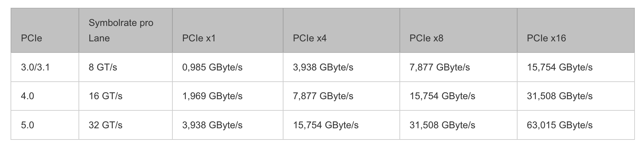Select 7,877 GByte/s in the PCIe x8 column
This screenshot has height=150, width=644.
pyautogui.click(x=439, y=67)
